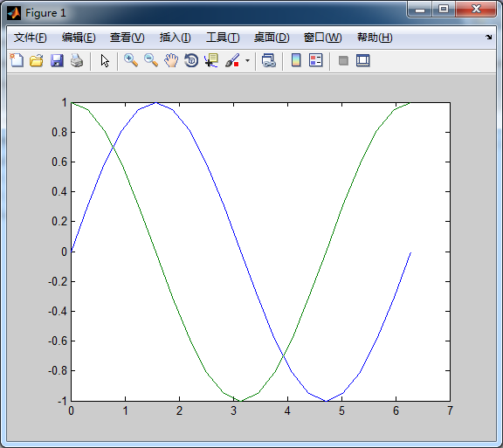This screenshot has width=503, height=448.
Task: Select the Edit Plot arrow tool
Action: [x=105, y=60]
